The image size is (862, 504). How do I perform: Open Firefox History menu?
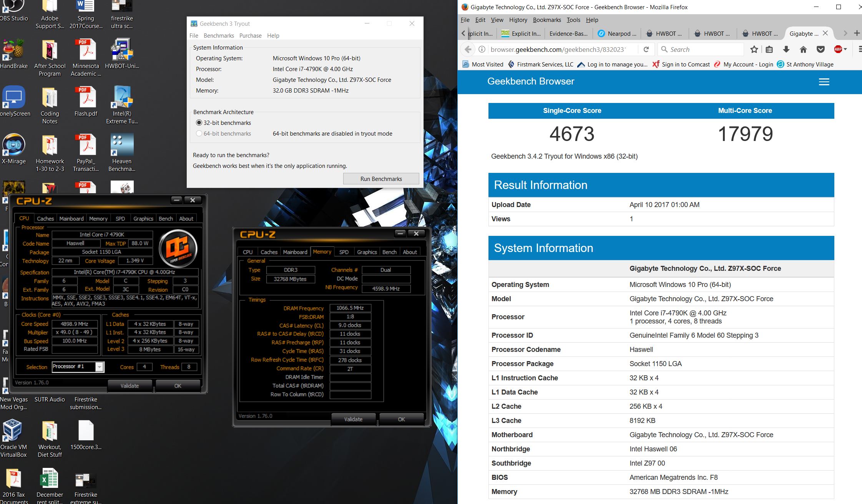pos(518,20)
